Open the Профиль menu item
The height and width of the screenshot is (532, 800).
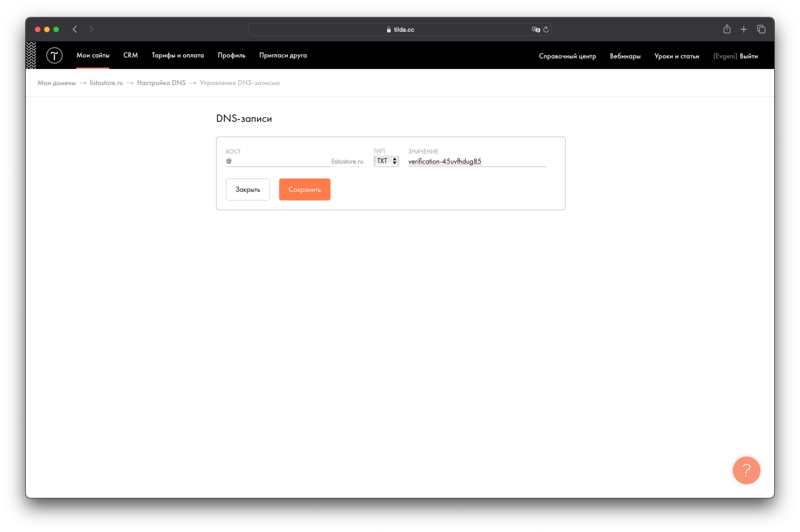coord(231,55)
